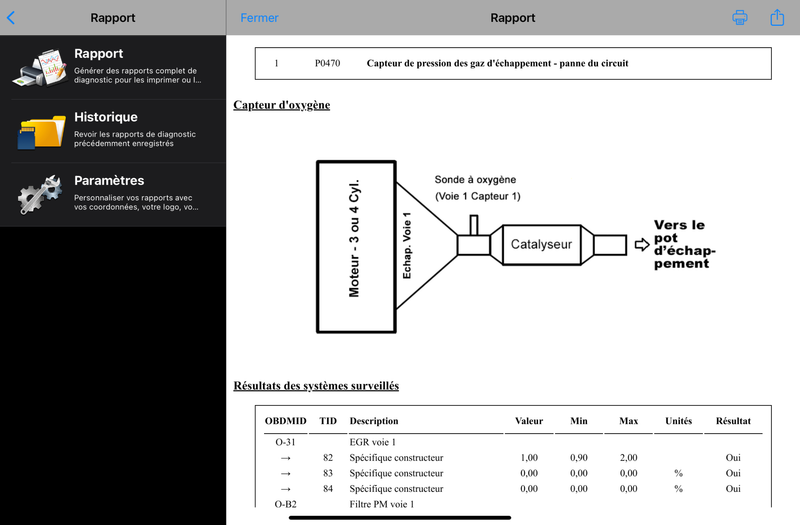This screenshot has height=525, width=800.
Task: Tap the gear and wrench Paramètres icon
Action: 40,194
